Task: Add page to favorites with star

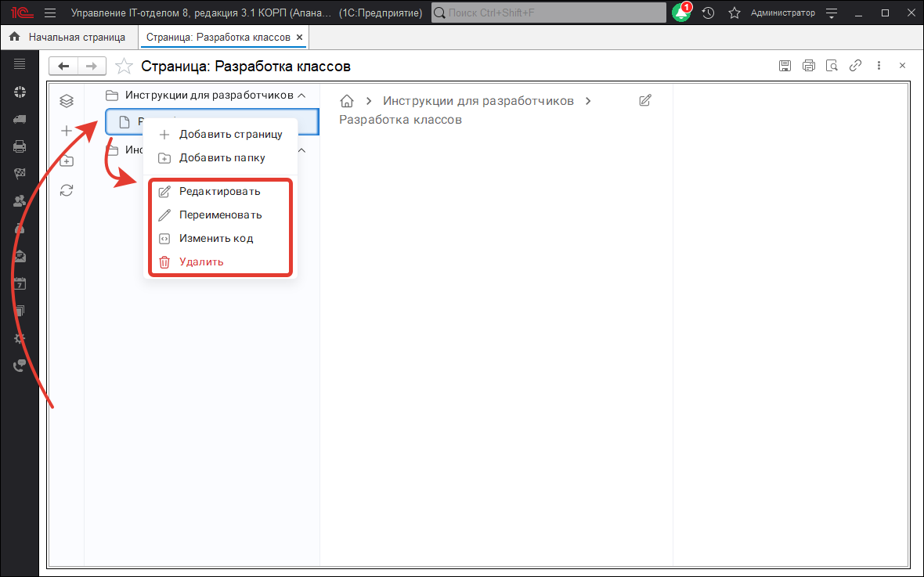Action: [124, 67]
